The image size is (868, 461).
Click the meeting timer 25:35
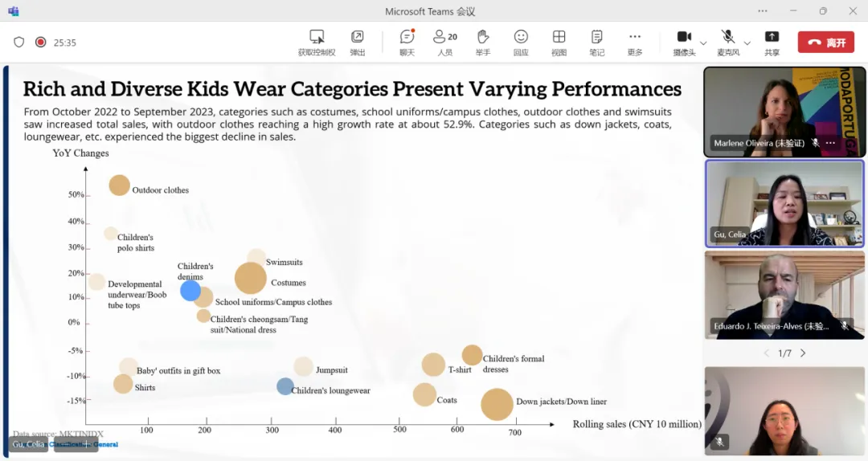[x=65, y=43]
